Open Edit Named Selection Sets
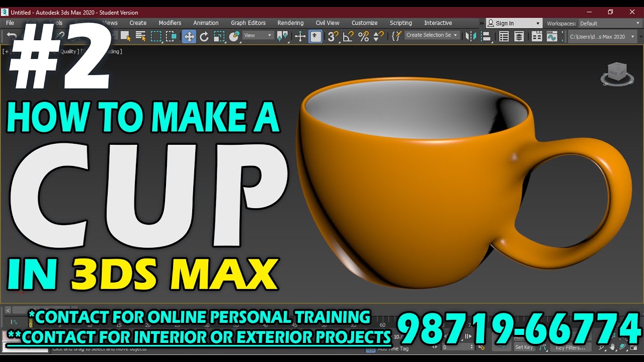Viewport: 644px width, 362px height. tap(396, 36)
